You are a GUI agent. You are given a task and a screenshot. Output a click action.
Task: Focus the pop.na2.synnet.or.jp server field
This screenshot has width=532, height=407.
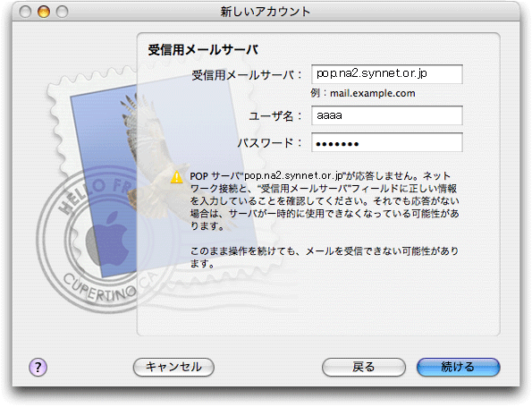(387, 74)
